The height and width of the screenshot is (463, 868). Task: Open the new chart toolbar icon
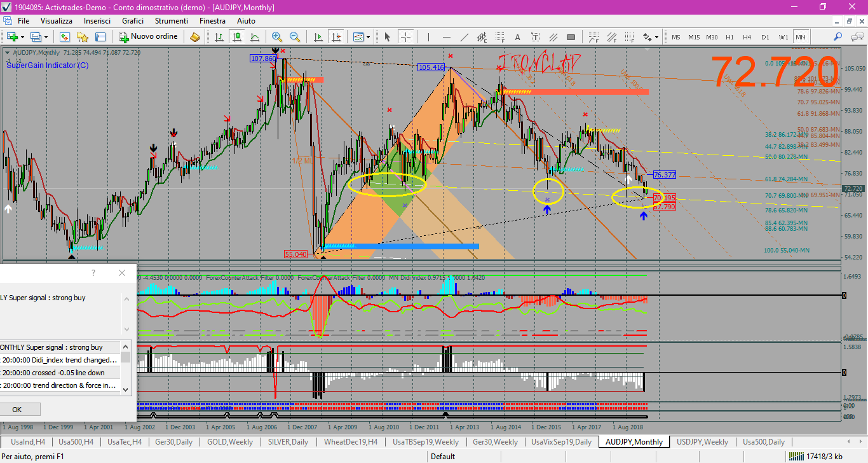pos(12,37)
